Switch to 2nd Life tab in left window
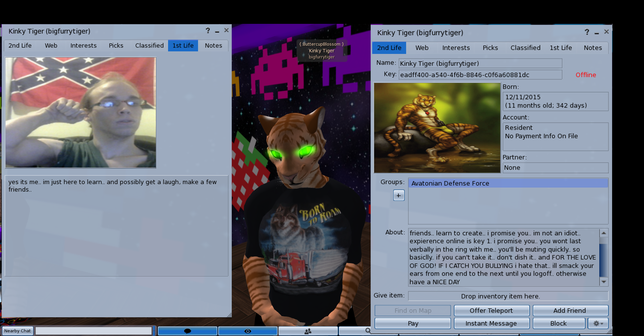Image resolution: width=644 pixels, height=336 pixels. tap(20, 45)
